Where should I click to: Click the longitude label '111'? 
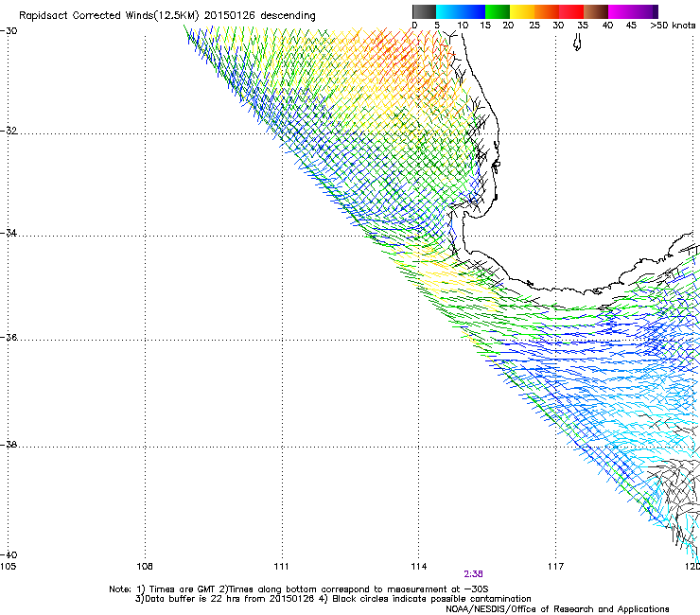(282, 567)
